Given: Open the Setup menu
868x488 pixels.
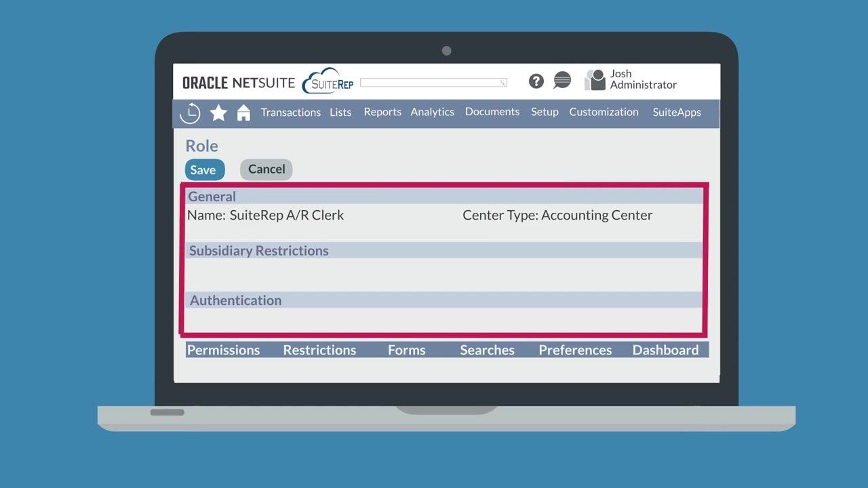Looking at the screenshot, I should click(545, 112).
